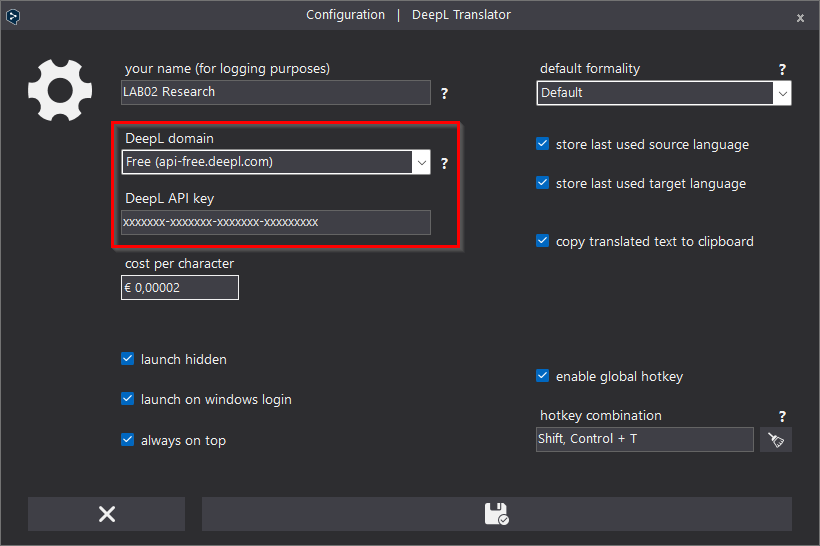The image size is (820, 546).
Task: Open help for the your name field
Action: tap(444, 94)
